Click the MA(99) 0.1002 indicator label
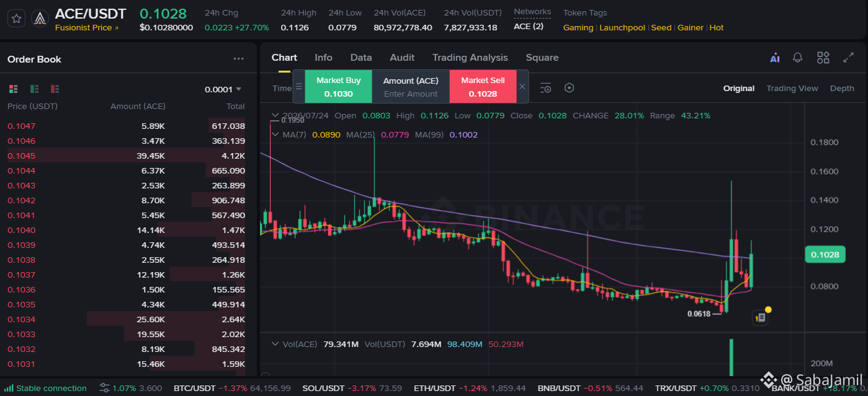 pyautogui.click(x=446, y=134)
